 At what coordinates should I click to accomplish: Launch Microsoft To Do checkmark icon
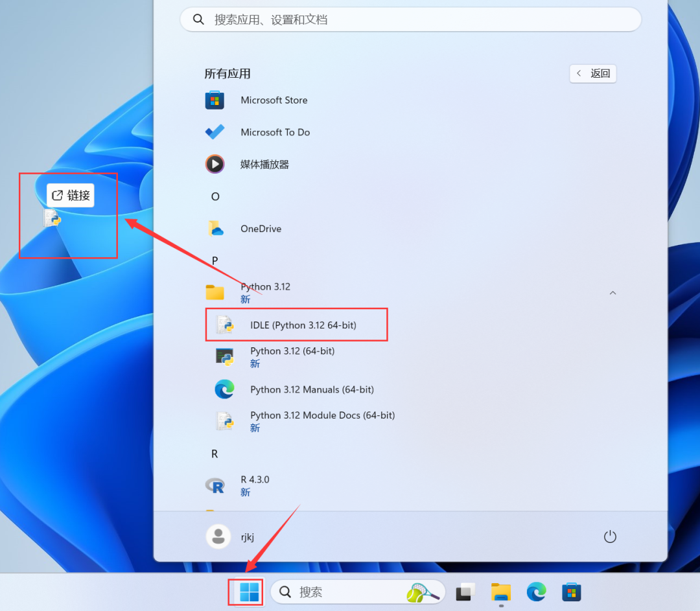tap(215, 132)
